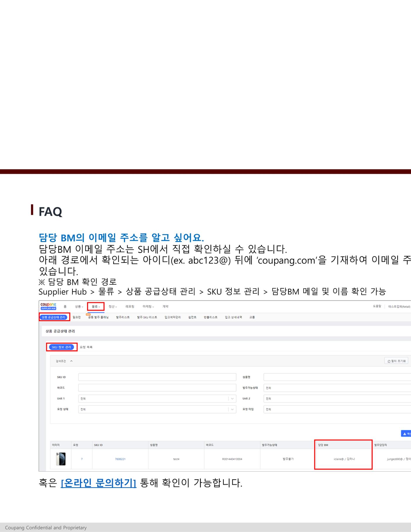
Task: Click the 담당 BM column header
Action: point(344,445)
